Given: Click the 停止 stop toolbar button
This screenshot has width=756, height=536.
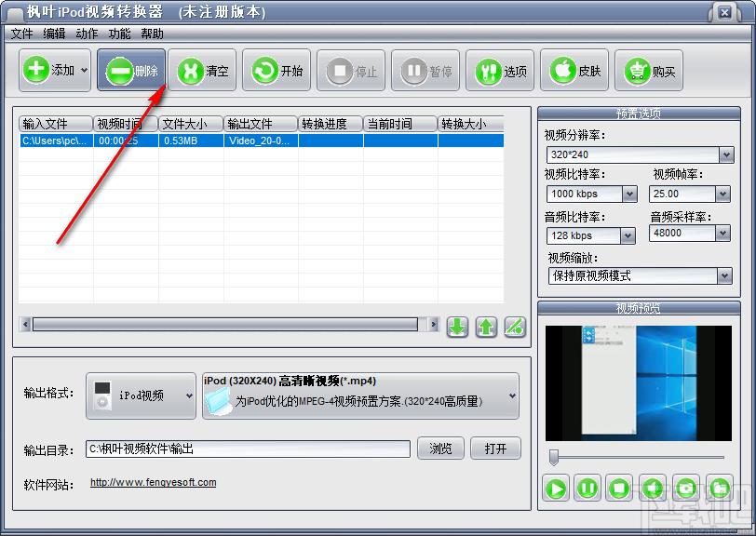Looking at the screenshot, I should point(351,71).
